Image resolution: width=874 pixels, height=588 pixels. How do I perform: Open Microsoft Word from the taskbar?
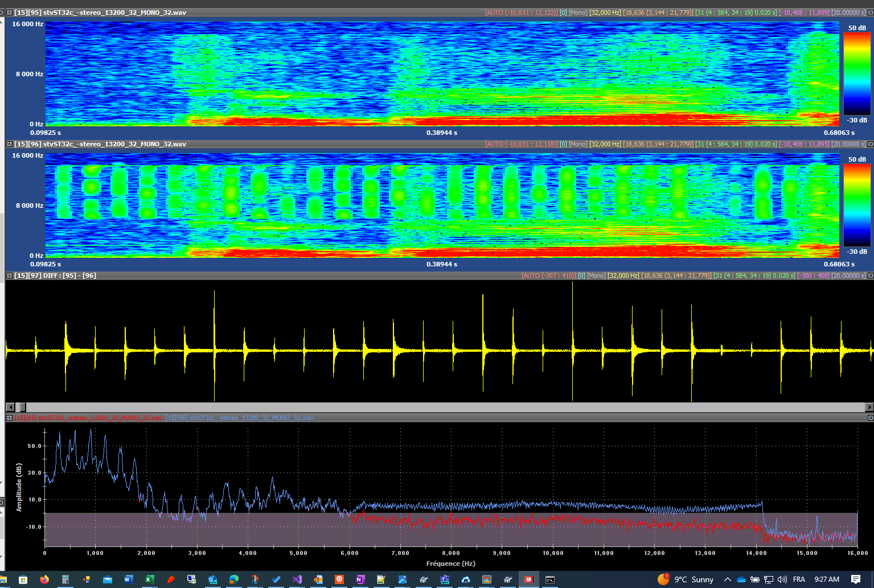coord(128,579)
